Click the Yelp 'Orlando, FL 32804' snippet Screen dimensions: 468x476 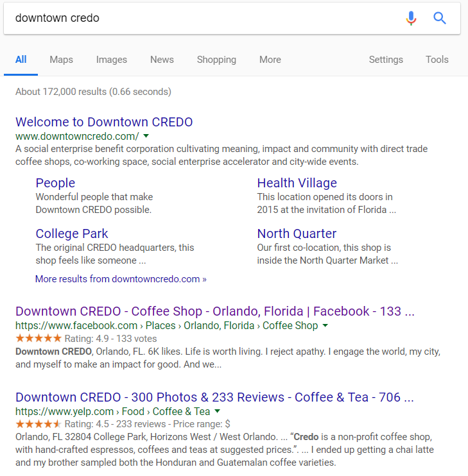click(x=225, y=450)
